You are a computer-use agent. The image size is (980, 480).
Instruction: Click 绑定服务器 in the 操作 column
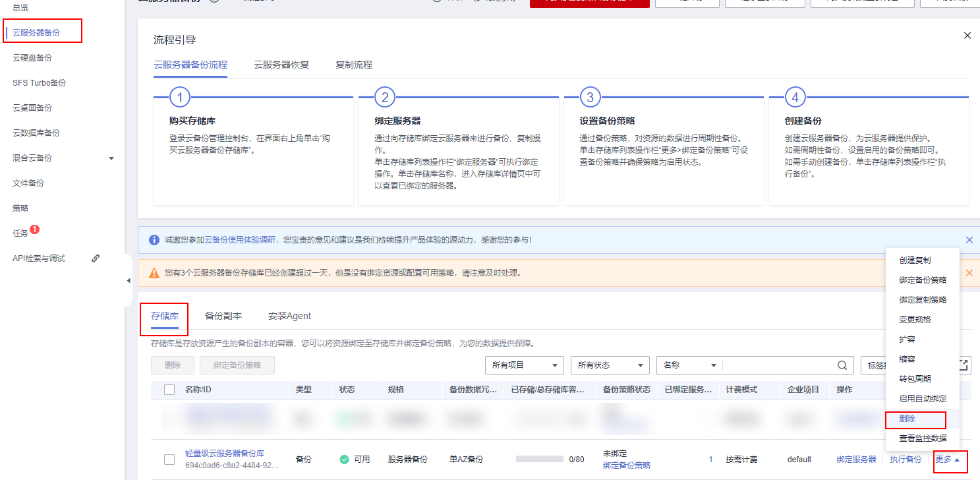(857, 460)
